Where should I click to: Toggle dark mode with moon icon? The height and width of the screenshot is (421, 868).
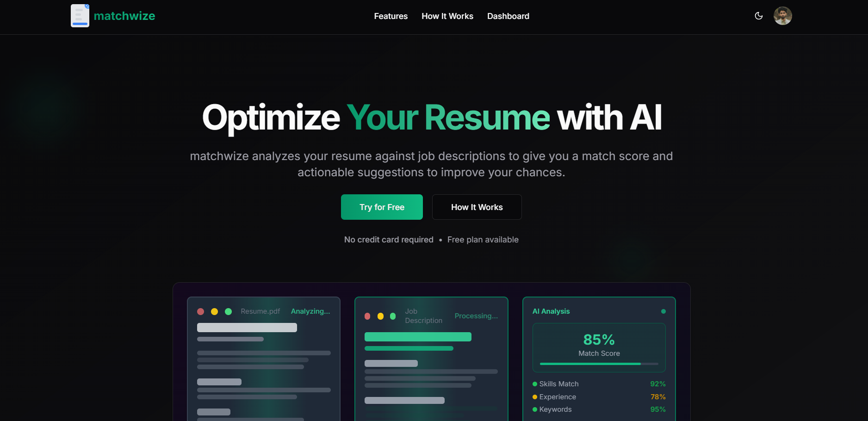point(758,16)
